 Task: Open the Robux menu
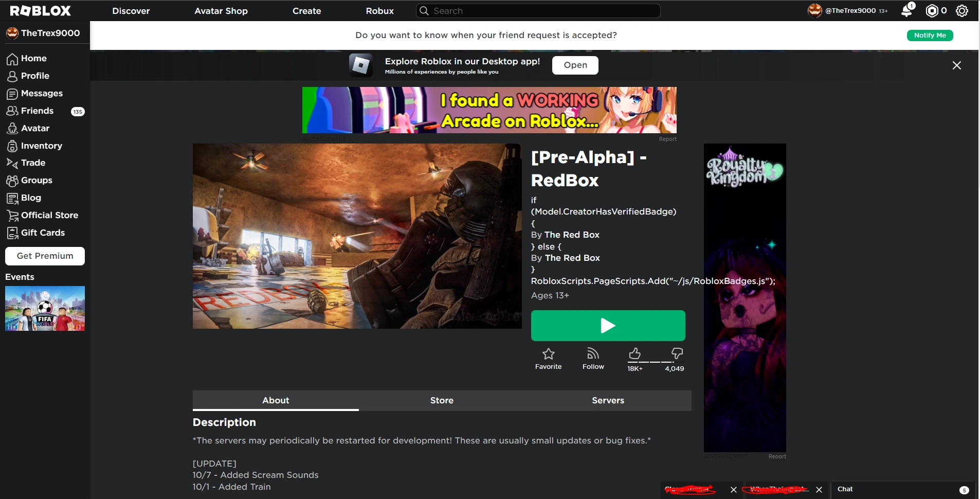pyautogui.click(x=380, y=11)
